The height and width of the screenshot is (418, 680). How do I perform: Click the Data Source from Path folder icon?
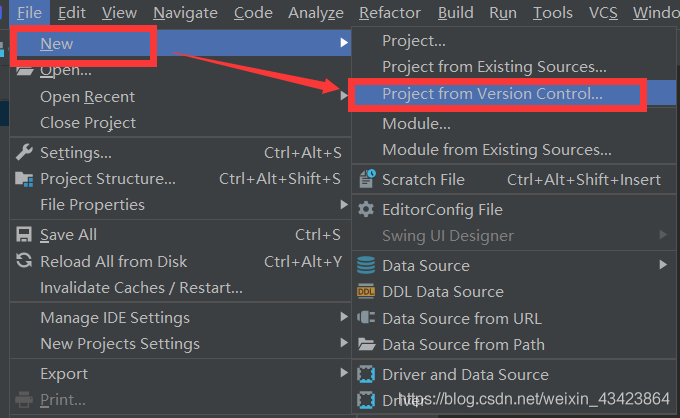pos(366,345)
